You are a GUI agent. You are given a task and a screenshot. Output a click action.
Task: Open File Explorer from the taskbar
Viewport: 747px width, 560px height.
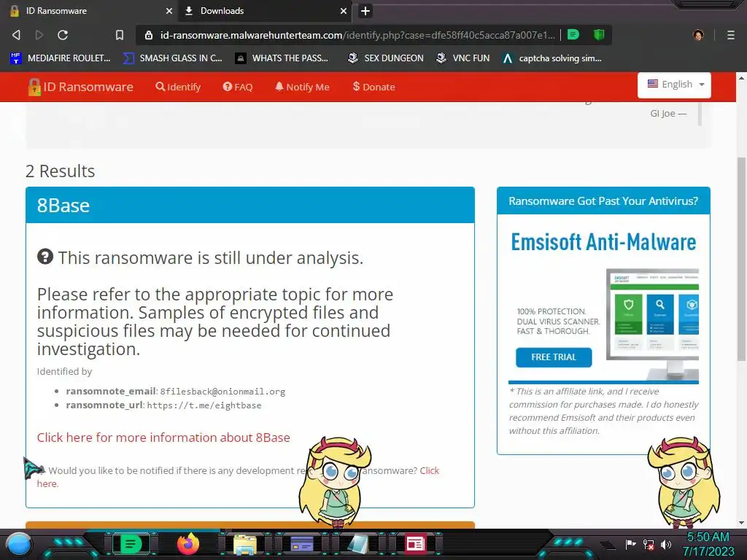click(245, 544)
